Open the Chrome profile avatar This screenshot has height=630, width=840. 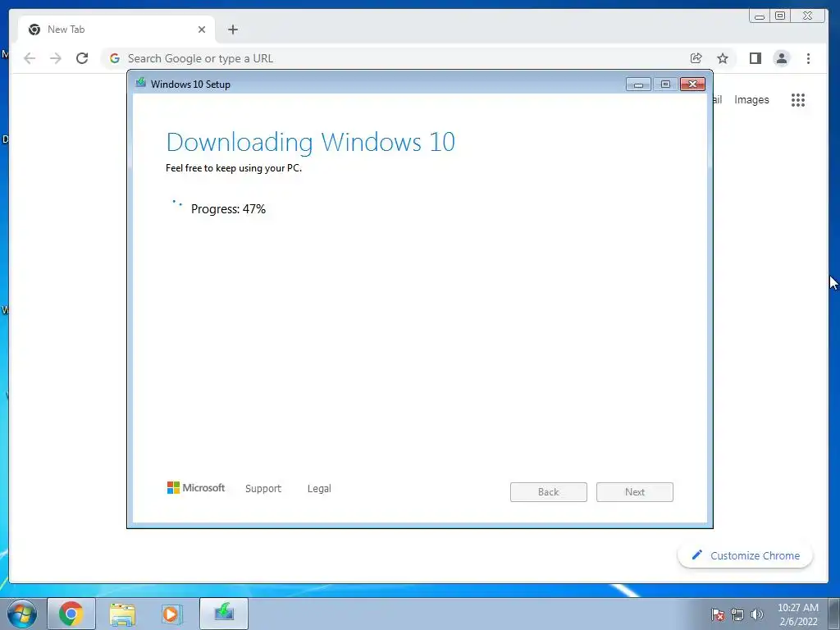tap(782, 58)
